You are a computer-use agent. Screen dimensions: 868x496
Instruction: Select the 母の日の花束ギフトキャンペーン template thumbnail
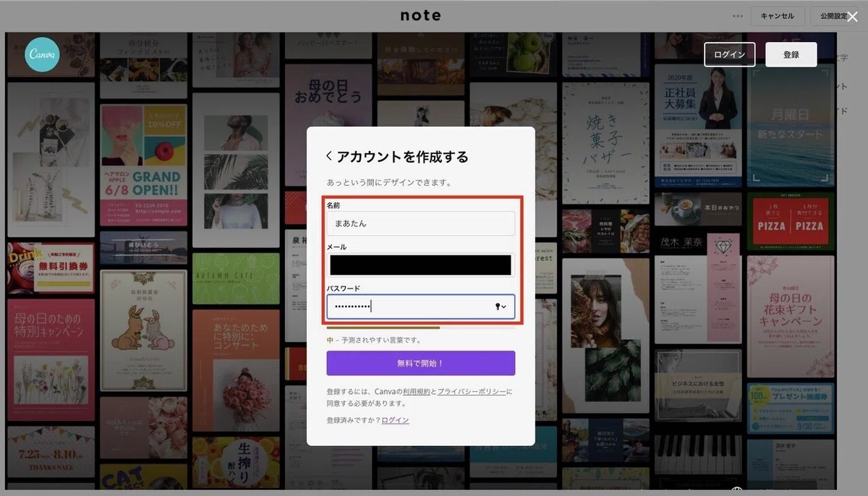[790, 316]
